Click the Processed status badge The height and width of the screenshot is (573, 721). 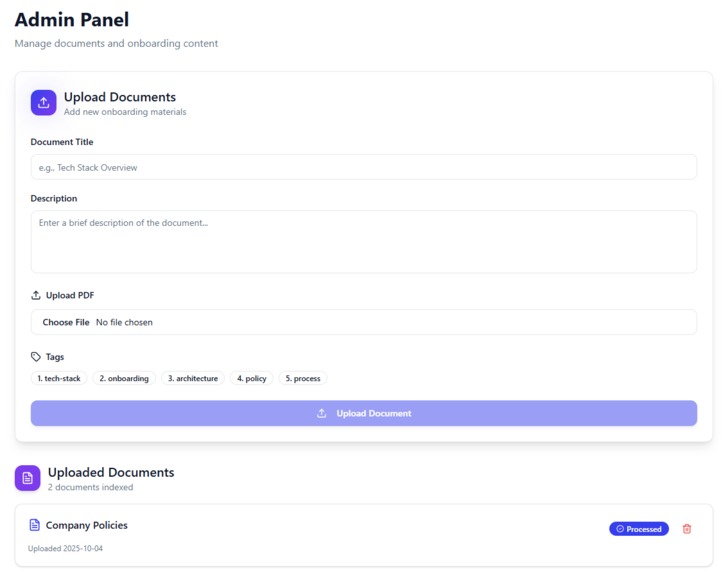[639, 529]
